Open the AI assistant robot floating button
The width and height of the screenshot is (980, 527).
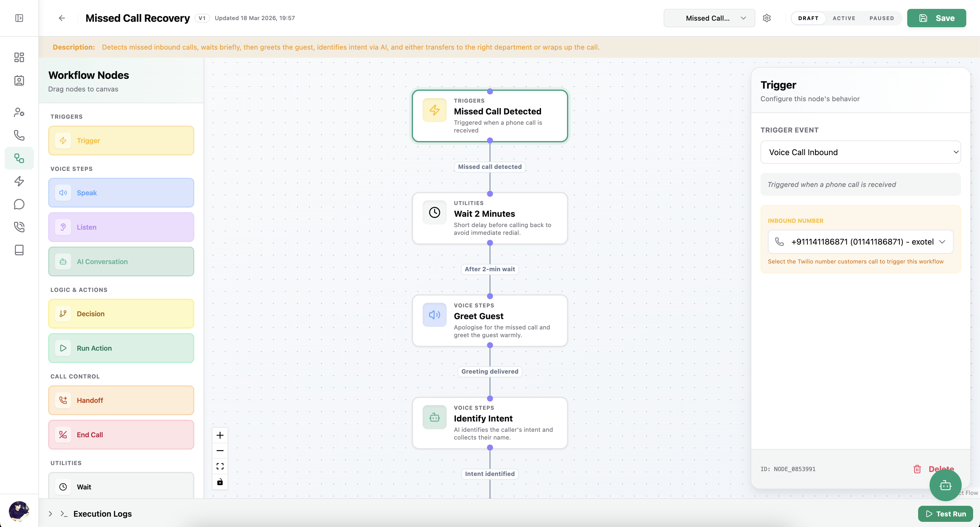[x=945, y=485]
